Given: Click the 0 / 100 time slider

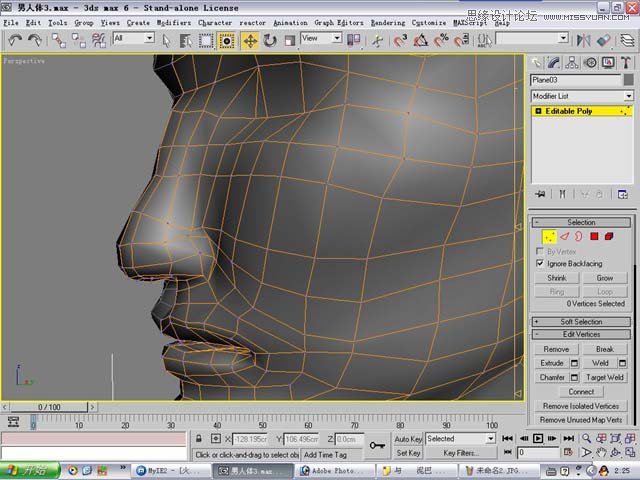Looking at the screenshot, I should (50, 408).
